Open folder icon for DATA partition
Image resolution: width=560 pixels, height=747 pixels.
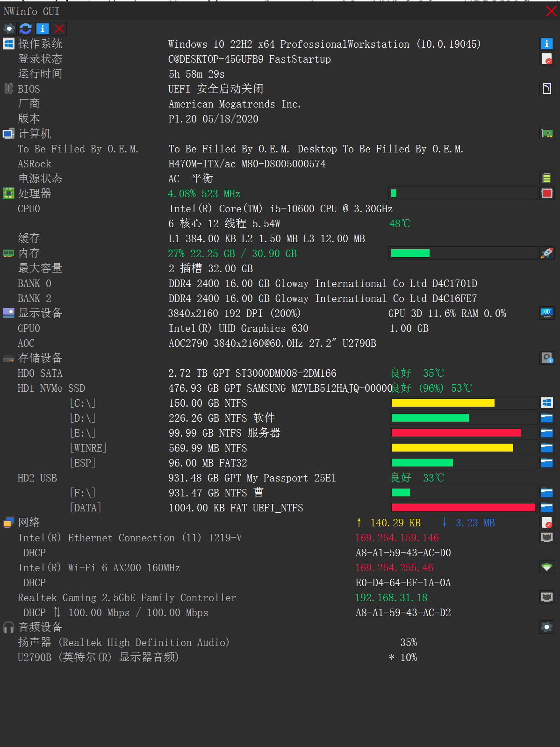tap(547, 508)
